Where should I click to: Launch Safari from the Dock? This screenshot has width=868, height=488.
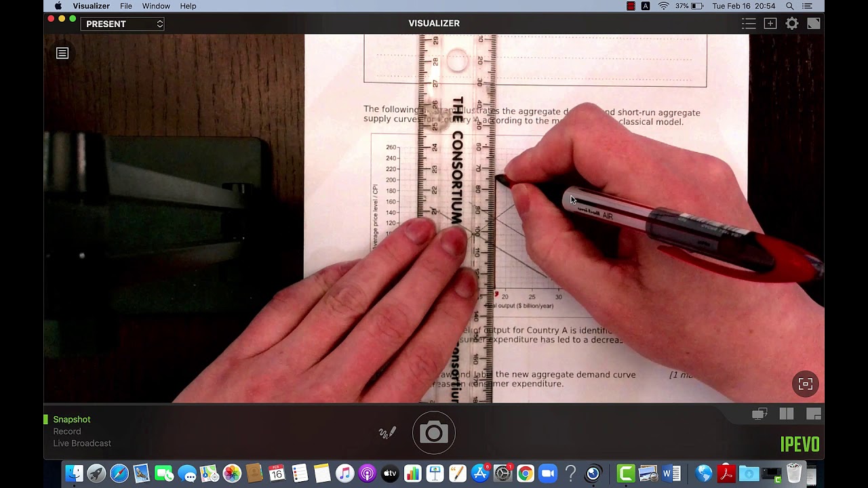119,473
